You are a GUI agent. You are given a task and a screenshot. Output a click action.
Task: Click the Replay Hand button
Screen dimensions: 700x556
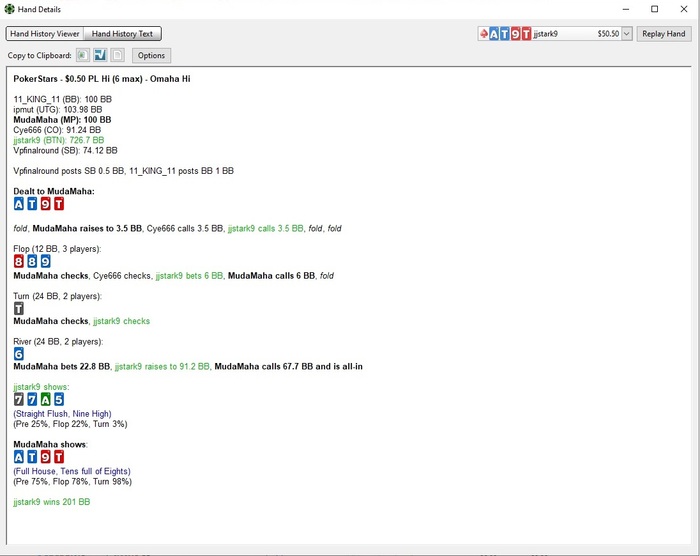coord(663,33)
